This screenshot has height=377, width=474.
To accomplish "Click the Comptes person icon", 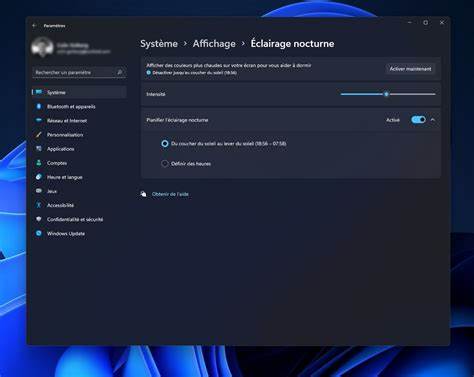I will [x=39, y=163].
